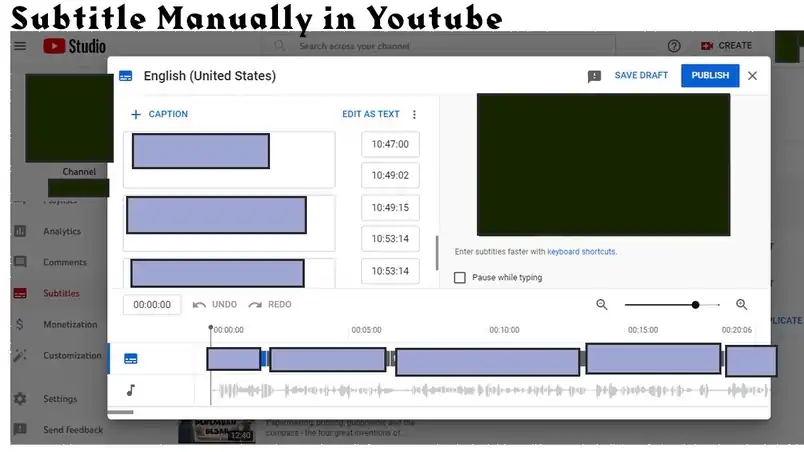Viewport: 804px width, 452px height.
Task: Click the Monetization dollar icon
Action: tap(19, 324)
